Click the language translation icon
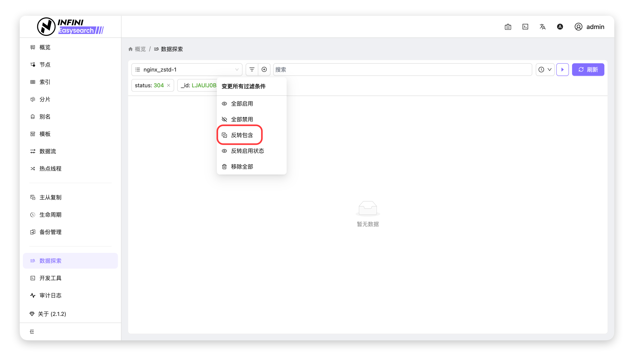Screen dimensions: 634x364 tap(542, 27)
